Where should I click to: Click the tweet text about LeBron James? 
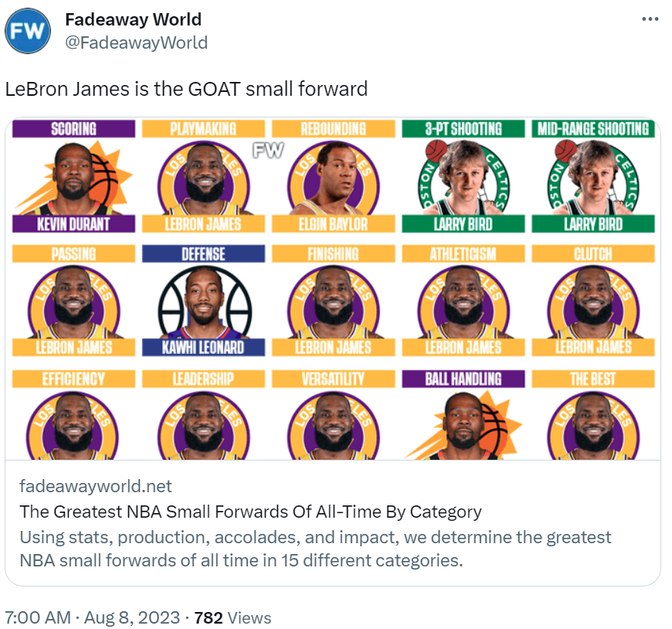point(186,89)
